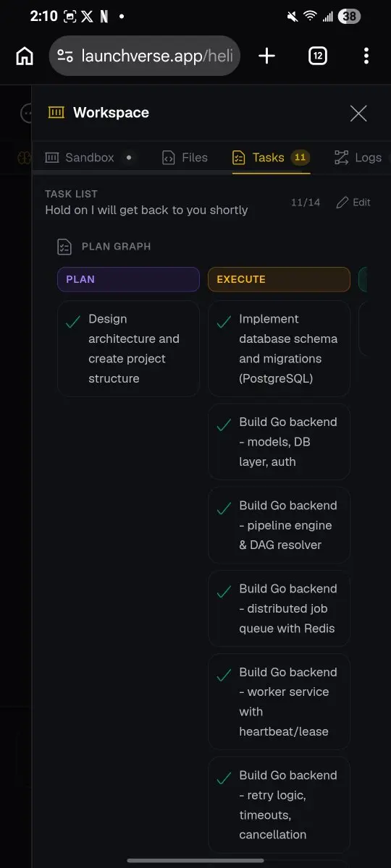The image size is (391, 868).
Task: Close the Workspace panel
Action: point(358,113)
